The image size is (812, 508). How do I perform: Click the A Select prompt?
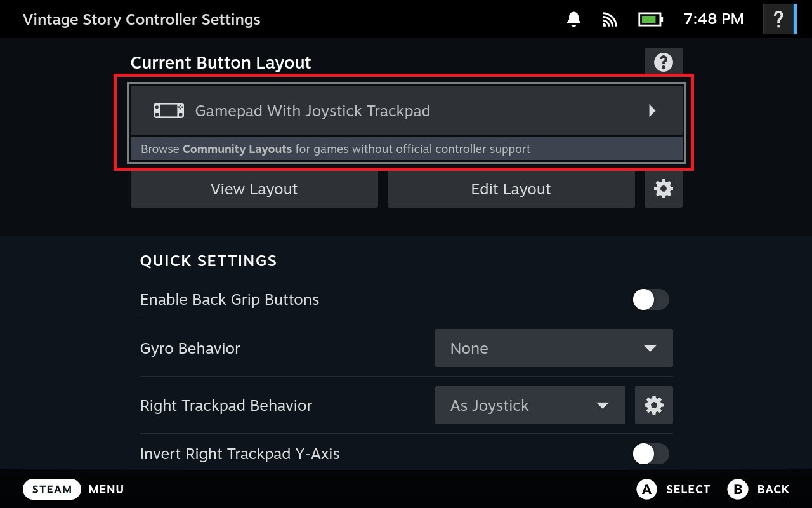pyautogui.click(x=673, y=489)
